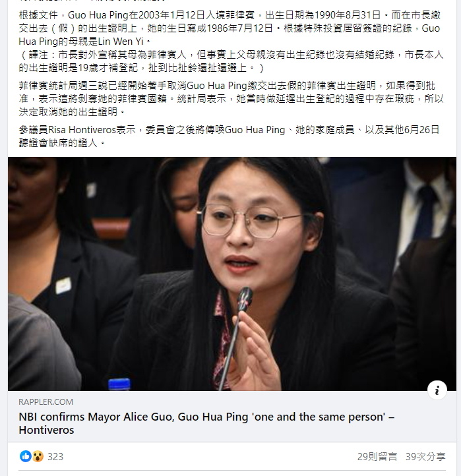Click the Wow emoji reaction icon

38,456
